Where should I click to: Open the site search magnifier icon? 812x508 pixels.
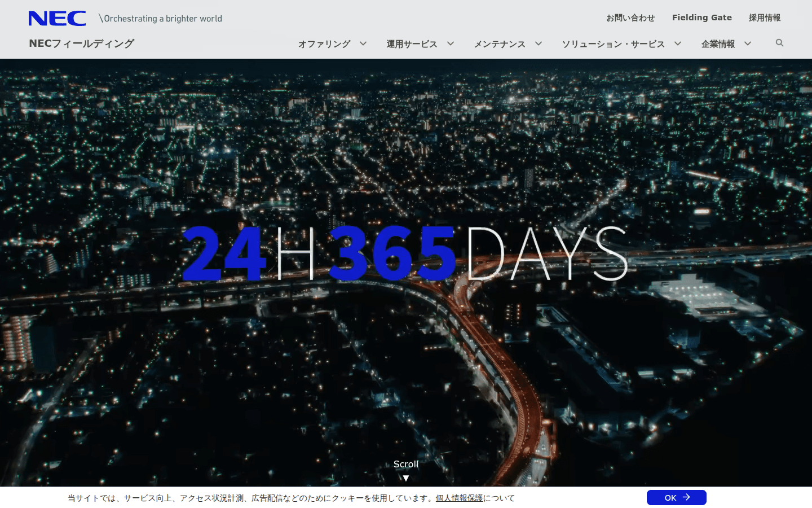click(779, 43)
